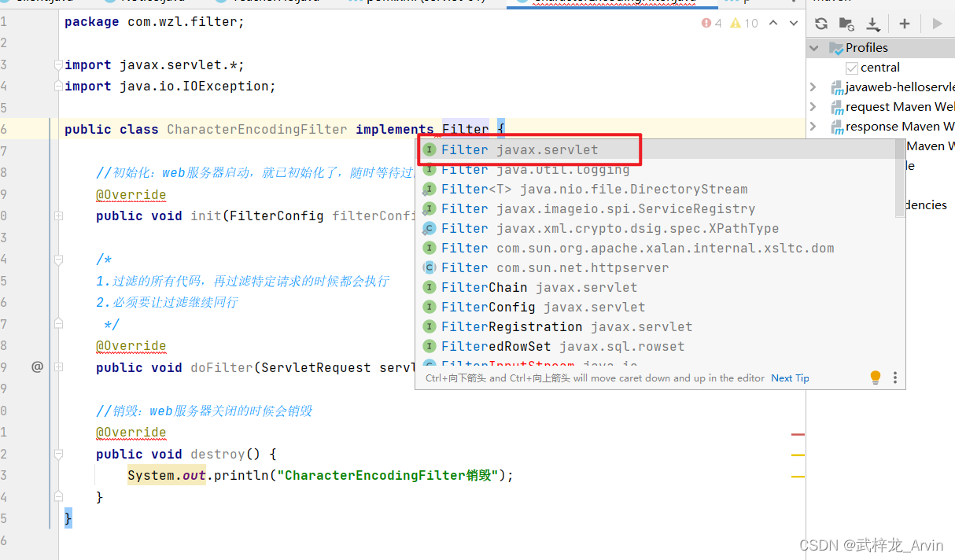The image size is (955, 560).
Task: Click import java.io.IOException line
Action: 170,87
